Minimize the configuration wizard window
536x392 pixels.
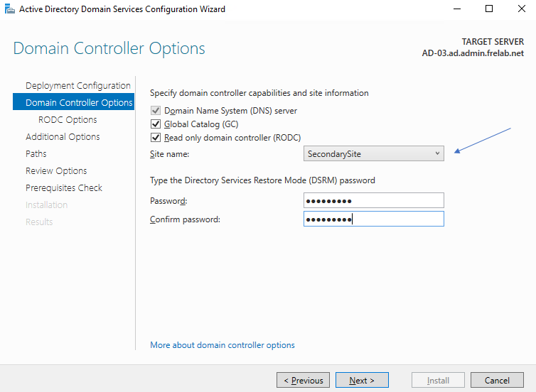click(x=456, y=9)
